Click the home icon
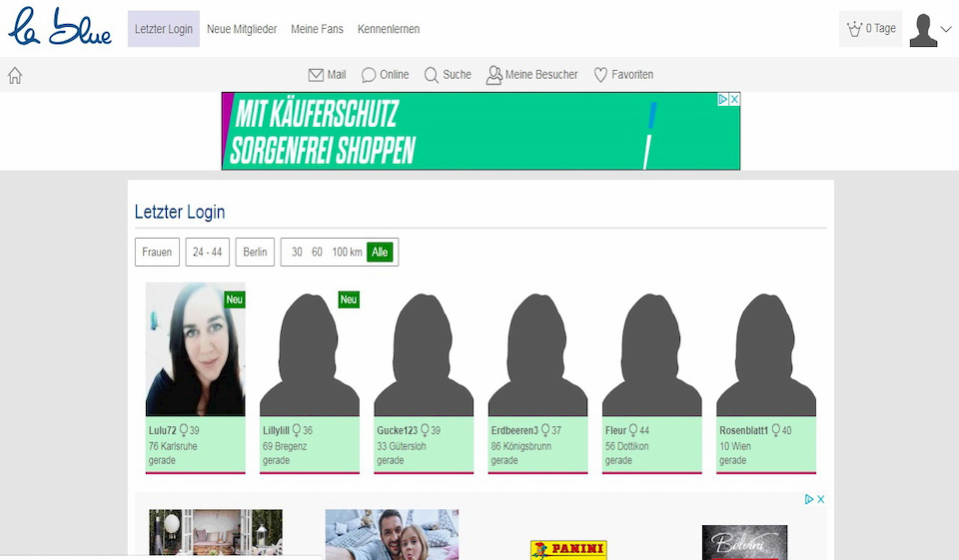Image resolution: width=959 pixels, height=560 pixels. [x=15, y=75]
